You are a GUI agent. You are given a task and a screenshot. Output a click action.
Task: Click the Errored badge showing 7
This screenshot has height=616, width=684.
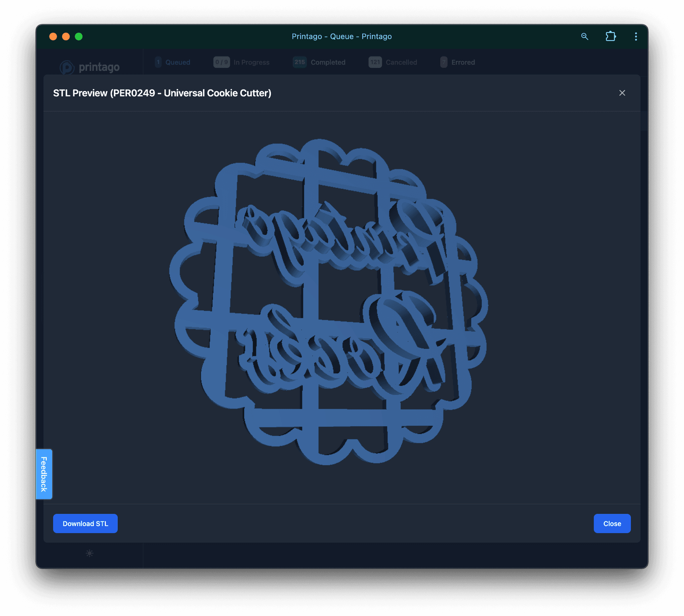(443, 62)
